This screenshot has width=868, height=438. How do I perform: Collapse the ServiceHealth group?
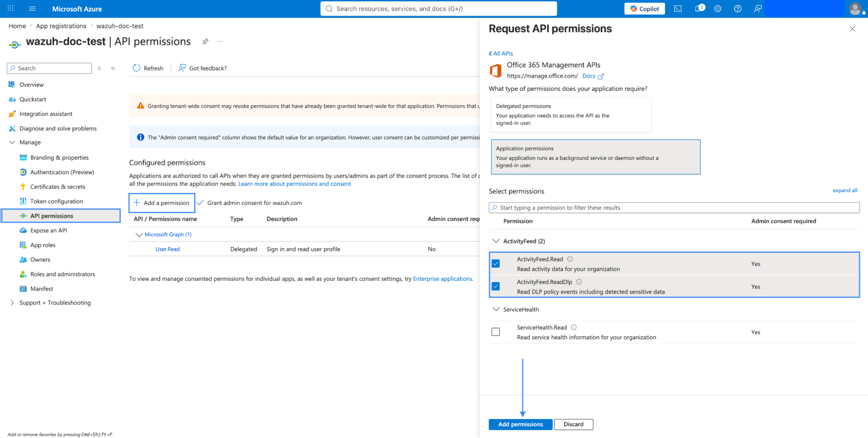pyautogui.click(x=496, y=309)
